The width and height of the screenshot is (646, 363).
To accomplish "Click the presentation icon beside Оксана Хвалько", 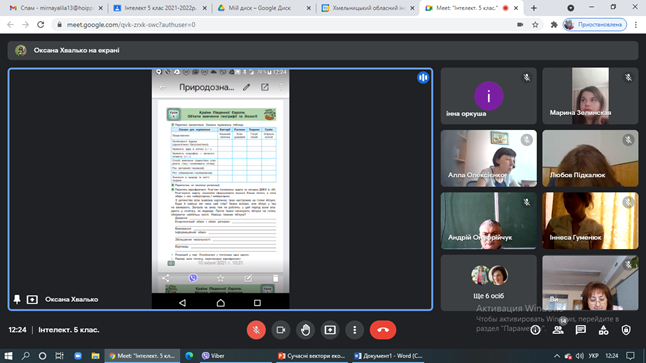I will [x=32, y=299].
